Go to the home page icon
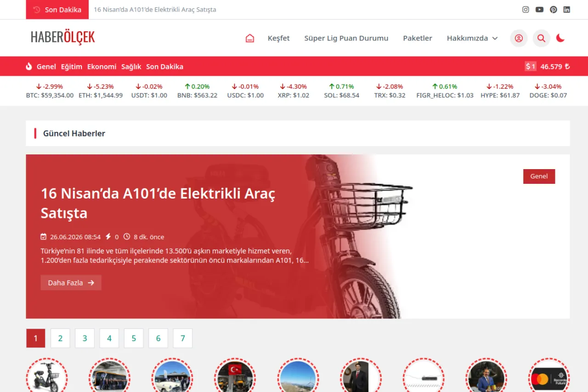 pos(250,38)
